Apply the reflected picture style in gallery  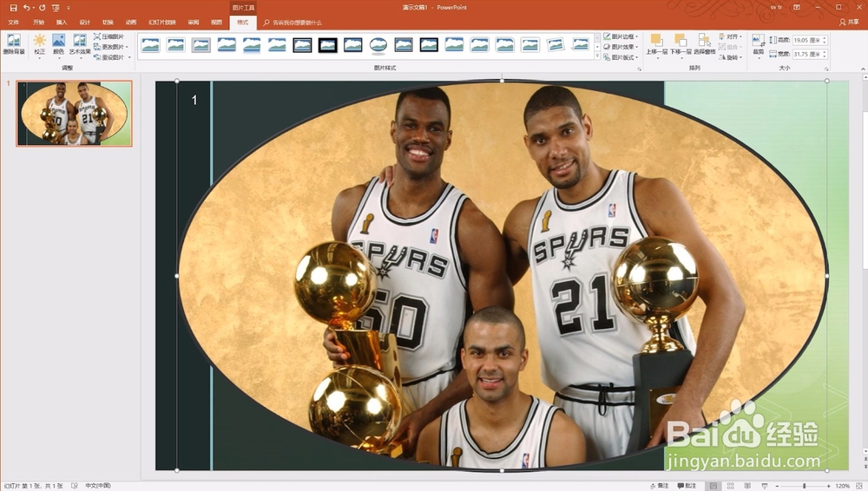click(252, 45)
